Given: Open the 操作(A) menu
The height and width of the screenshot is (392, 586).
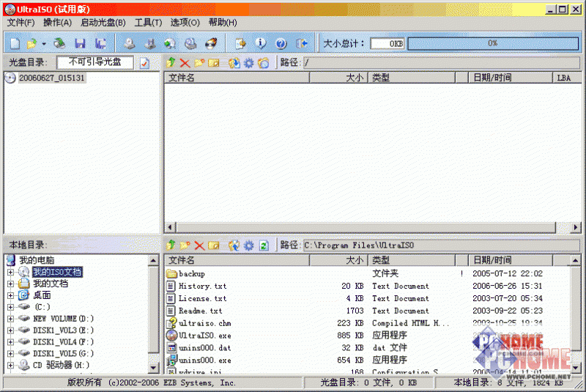Looking at the screenshot, I should [x=58, y=23].
